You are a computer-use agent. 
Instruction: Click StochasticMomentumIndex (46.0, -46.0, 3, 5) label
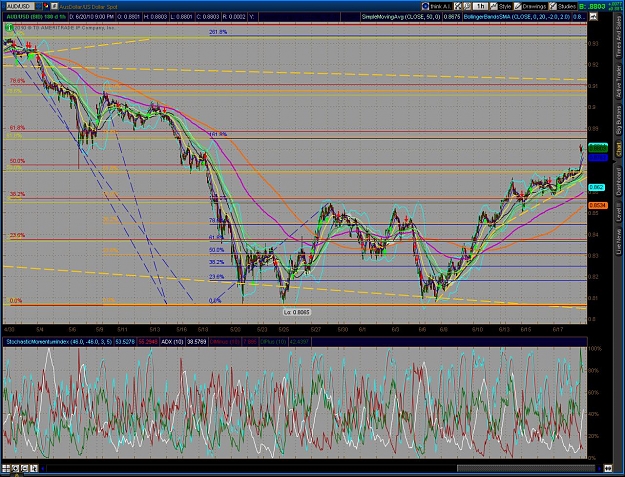(59, 342)
